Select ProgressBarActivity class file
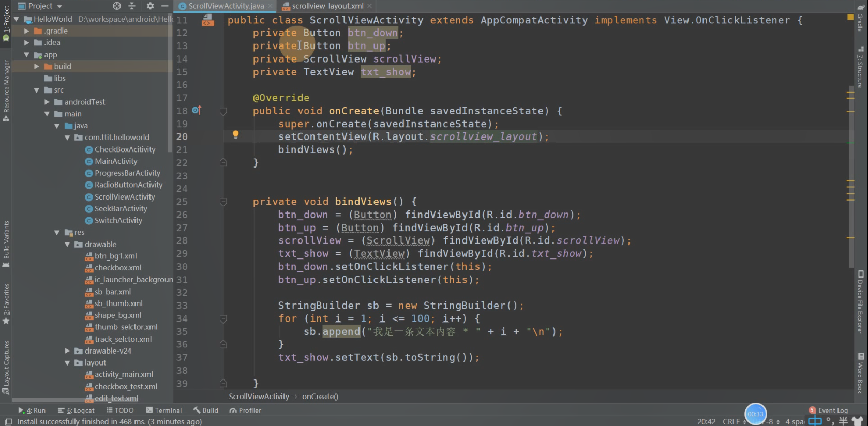Screen dimensions: 868x426 (x=123, y=173)
